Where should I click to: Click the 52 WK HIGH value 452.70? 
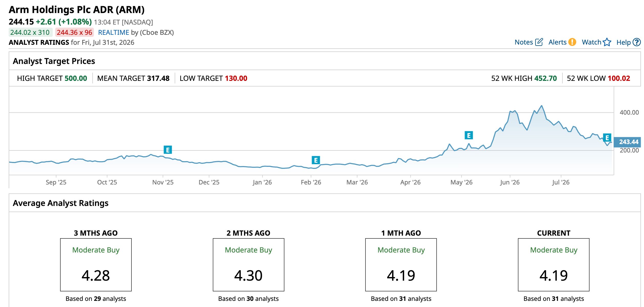tap(546, 78)
